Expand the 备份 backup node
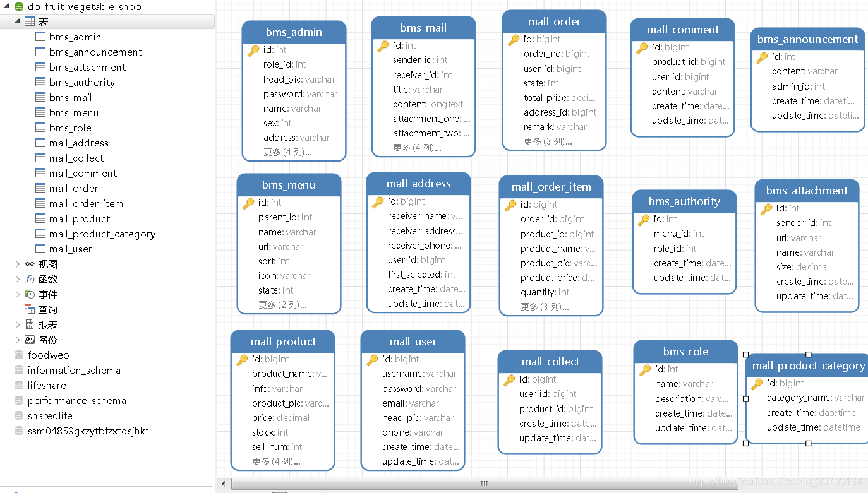The height and width of the screenshot is (493, 868). (x=18, y=340)
